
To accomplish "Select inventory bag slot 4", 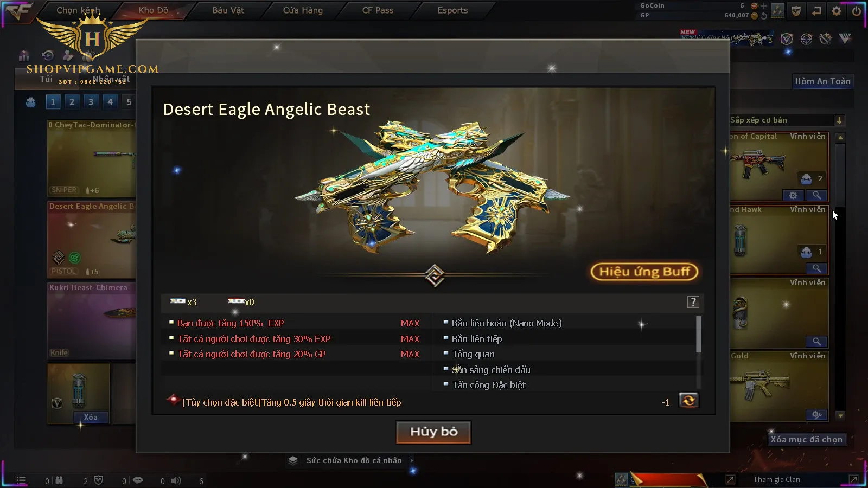I will pos(110,101).
